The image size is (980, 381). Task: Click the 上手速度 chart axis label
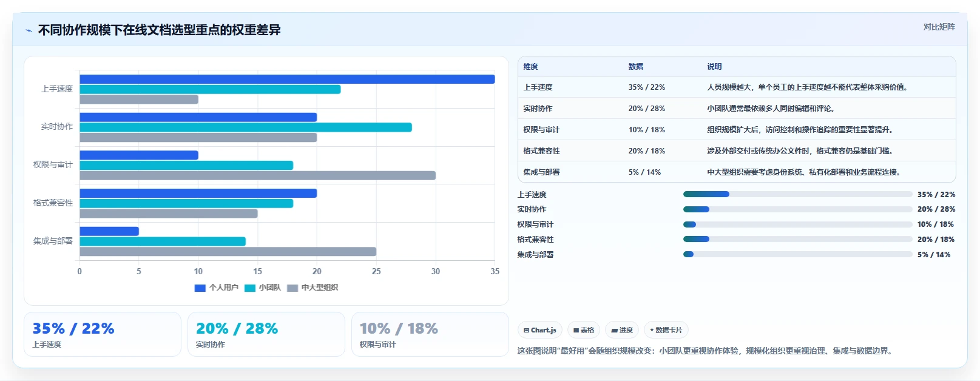(x=57, y=89)
